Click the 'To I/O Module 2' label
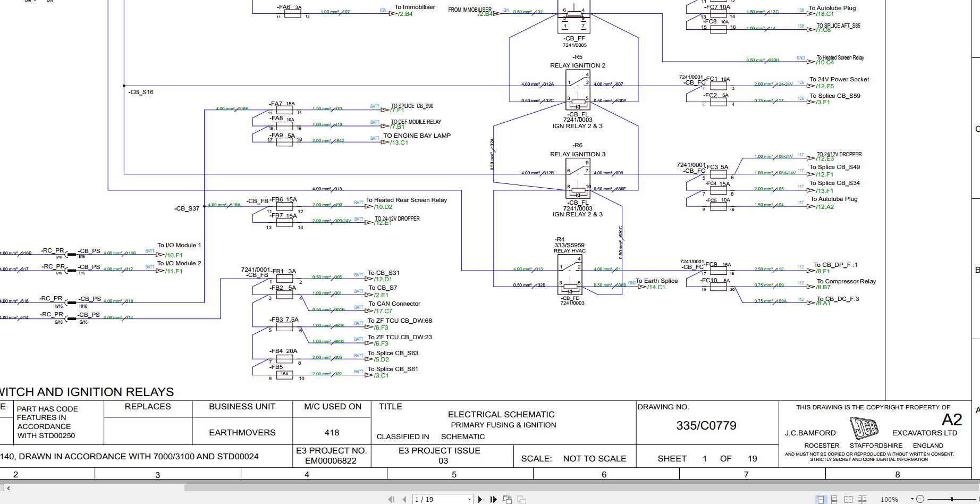This screenshot has width=980, height=504. (179, 264)
